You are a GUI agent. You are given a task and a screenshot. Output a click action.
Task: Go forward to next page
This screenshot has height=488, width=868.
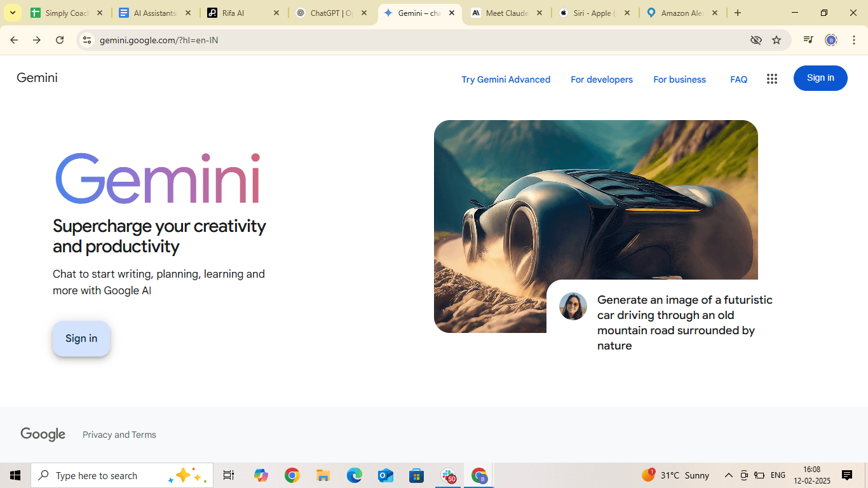tap(37, 40)
